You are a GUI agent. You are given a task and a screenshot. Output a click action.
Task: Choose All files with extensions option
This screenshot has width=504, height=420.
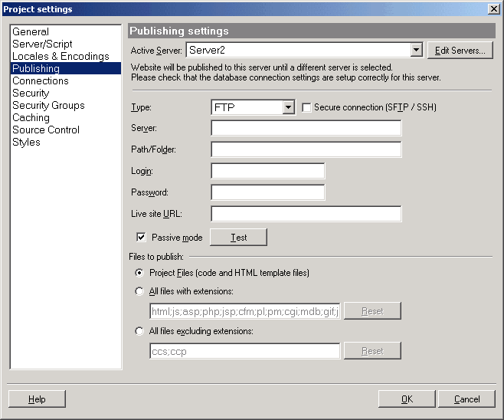click(139, 291)
